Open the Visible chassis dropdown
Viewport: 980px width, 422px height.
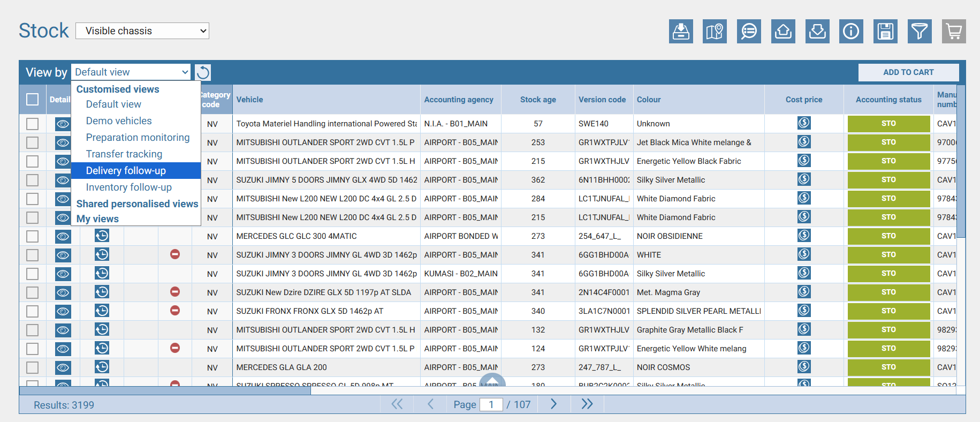[x=142, y=31]
